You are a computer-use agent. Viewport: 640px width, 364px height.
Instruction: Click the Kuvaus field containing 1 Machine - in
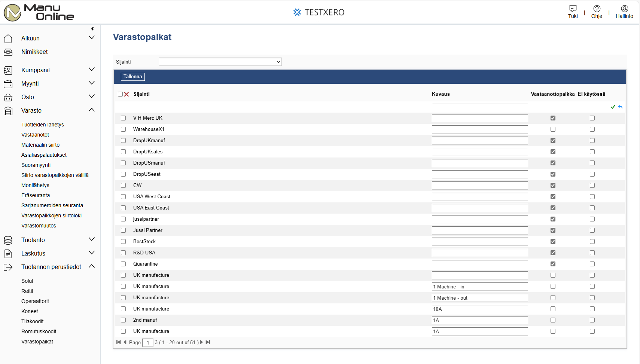click(x=480, y=287)
